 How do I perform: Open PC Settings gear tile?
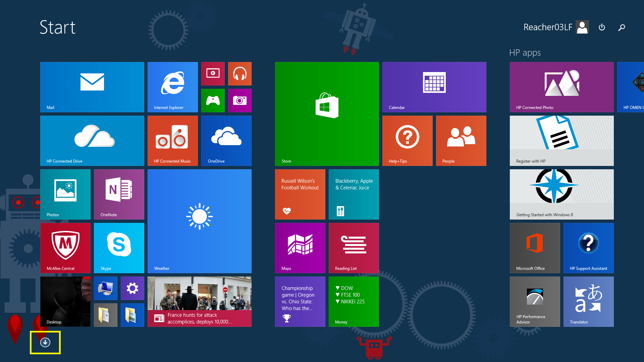pos(132,288)
